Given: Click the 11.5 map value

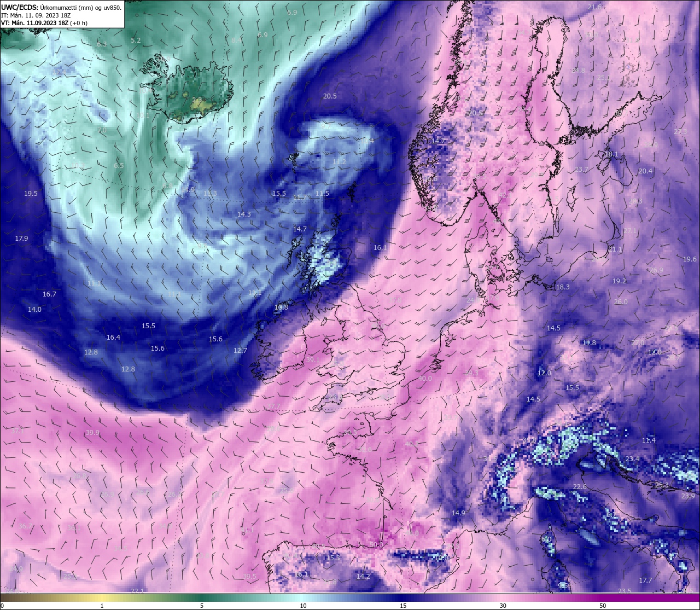Looking at the screenshot, I should [323, 194].
